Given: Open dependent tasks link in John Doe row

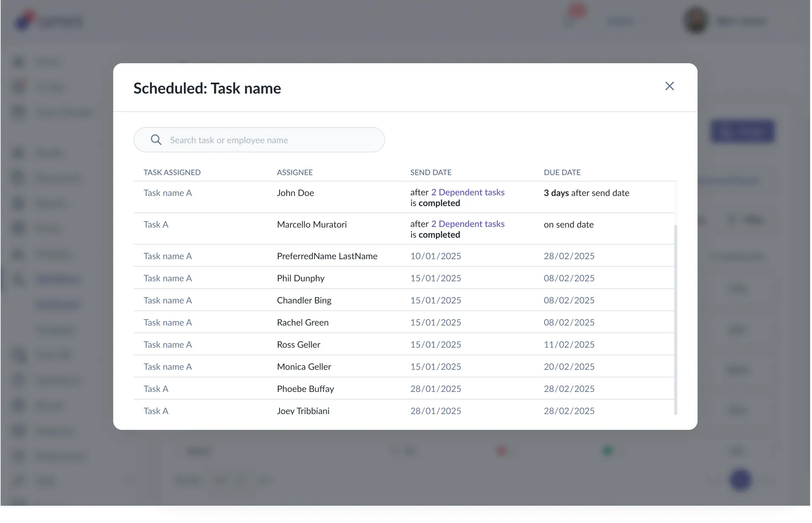Looking at the screenshot, I should click(x=467, y=192).
